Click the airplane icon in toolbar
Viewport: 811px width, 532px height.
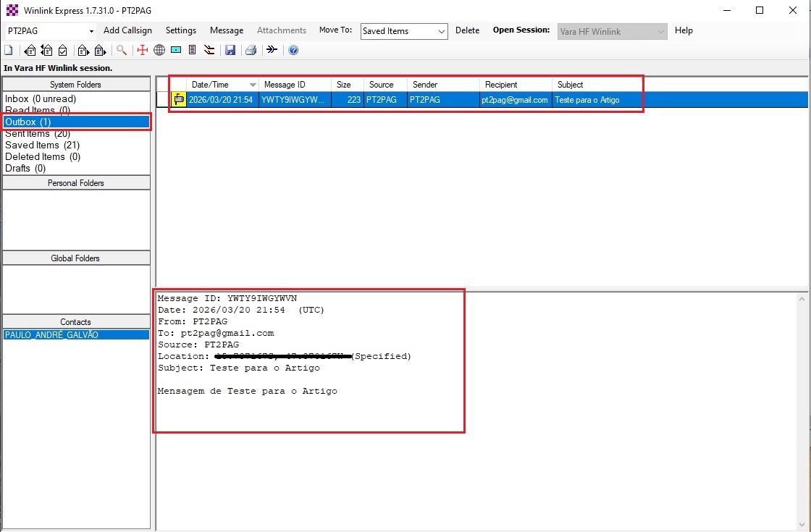click(x=272, y=50)
